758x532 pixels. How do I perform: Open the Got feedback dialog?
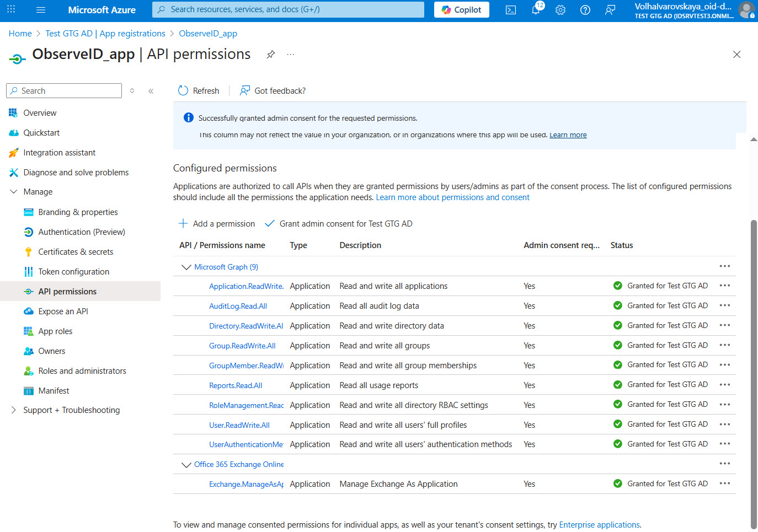tap(273, 90)
